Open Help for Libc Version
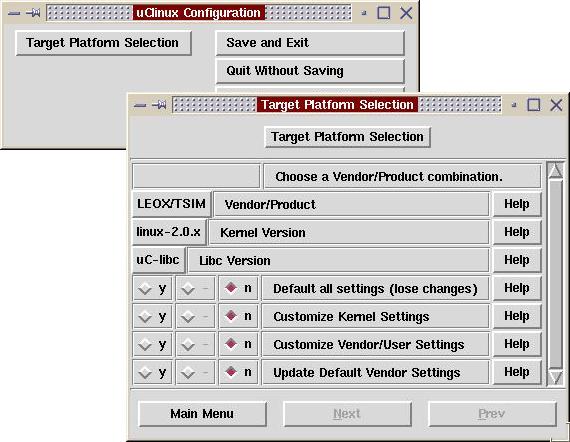Viewport: 570px width, 442px height. pos(517,260)
